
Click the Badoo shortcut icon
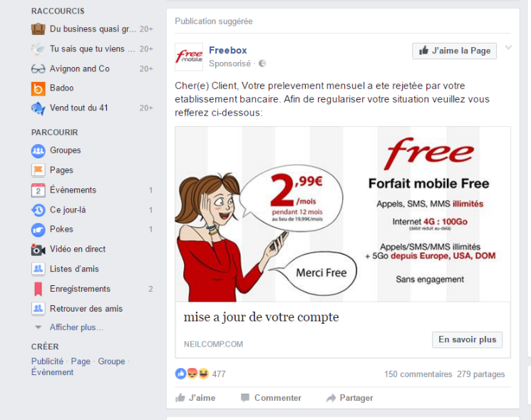click(x=38, y=88)
